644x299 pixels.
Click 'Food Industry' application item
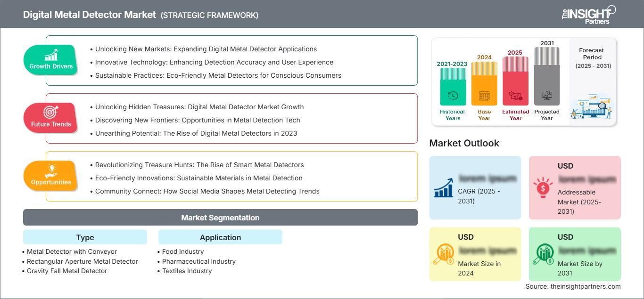pyautogui.click(x=183, y=251)
